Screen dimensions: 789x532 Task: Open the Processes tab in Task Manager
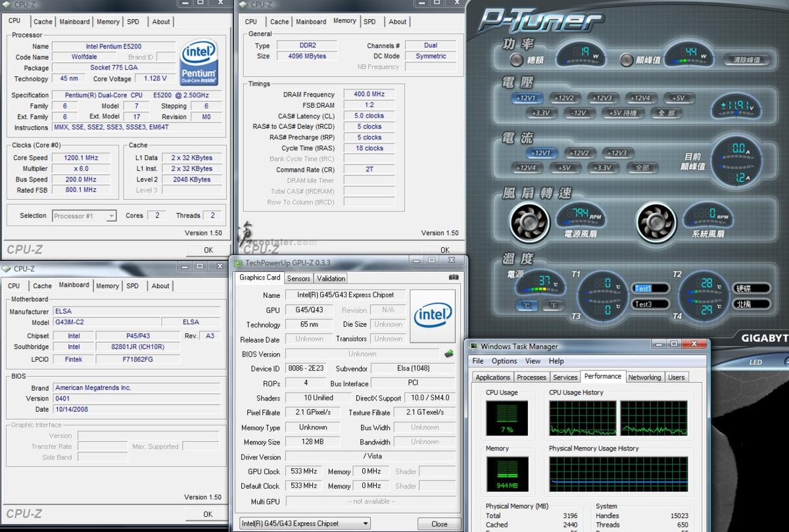click(531, 377)
